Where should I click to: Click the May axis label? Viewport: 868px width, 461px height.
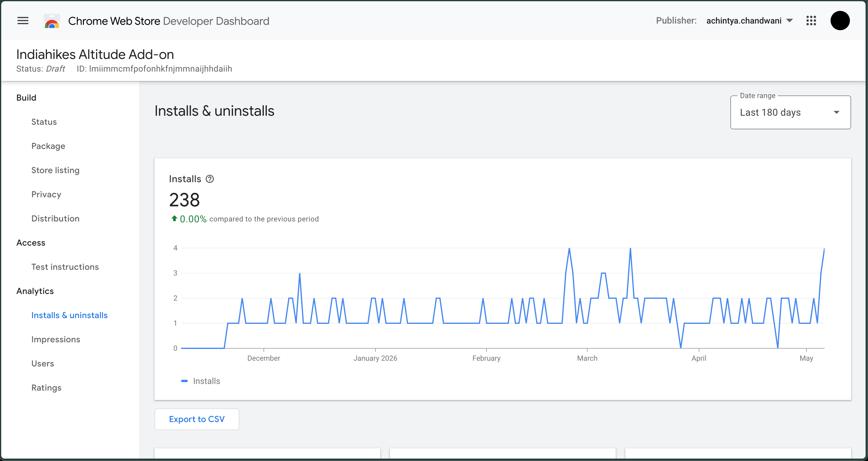click(806, 358)
